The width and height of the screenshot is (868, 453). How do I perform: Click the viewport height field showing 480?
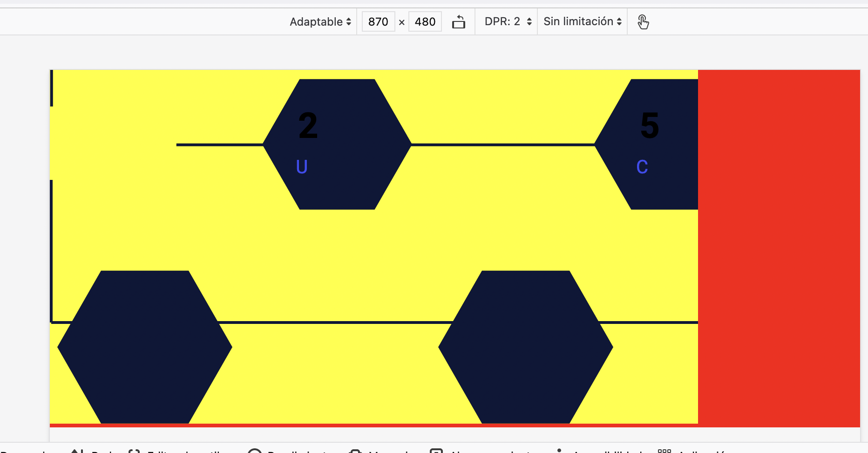pyautogui.click(x=425, y=21)
